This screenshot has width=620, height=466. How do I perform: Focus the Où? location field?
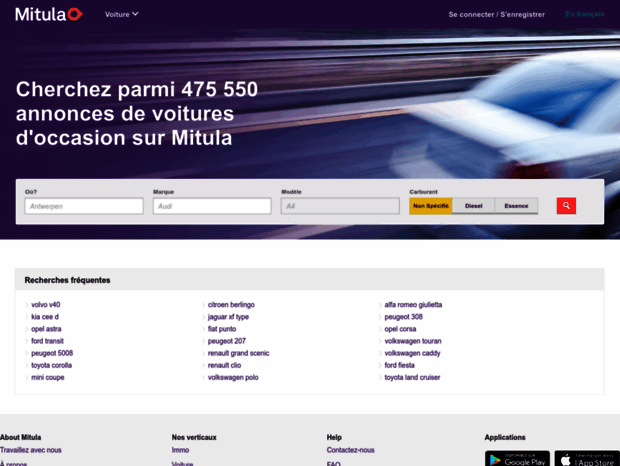84,206
